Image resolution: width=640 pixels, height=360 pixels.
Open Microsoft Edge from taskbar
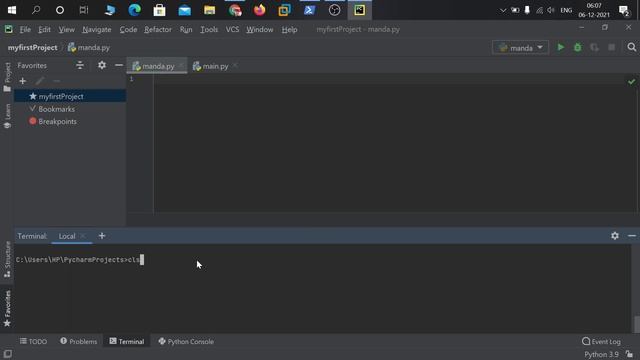(x=134, y=10)
